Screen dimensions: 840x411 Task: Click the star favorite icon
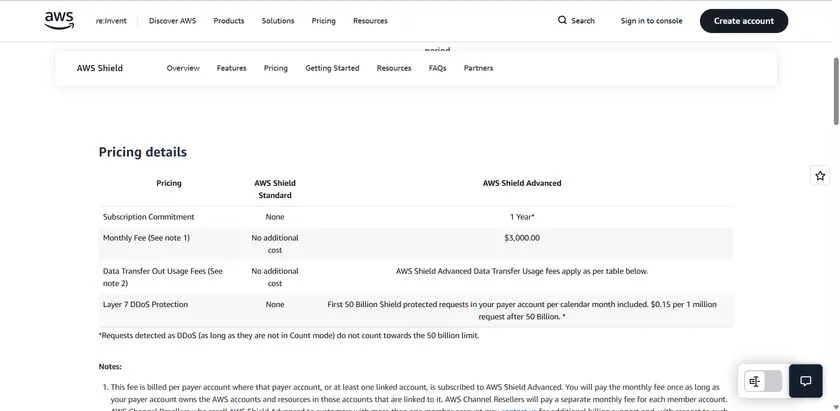pos(820,176)
